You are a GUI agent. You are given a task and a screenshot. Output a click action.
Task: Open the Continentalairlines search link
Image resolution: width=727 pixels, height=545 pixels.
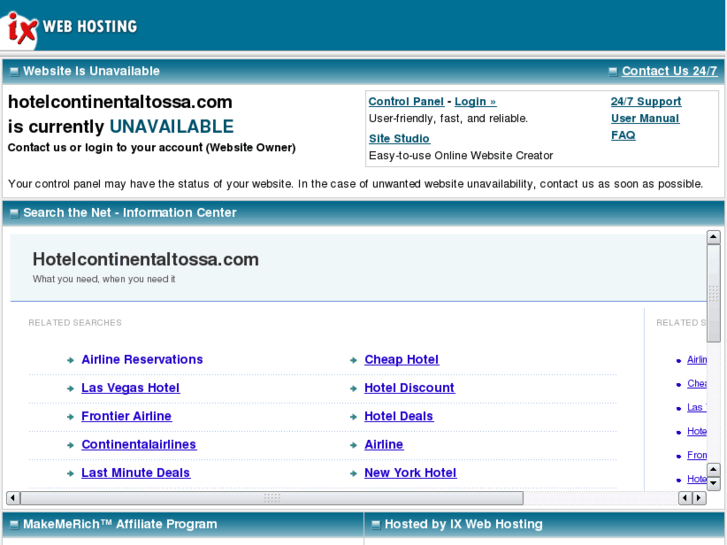pos(139,444)
